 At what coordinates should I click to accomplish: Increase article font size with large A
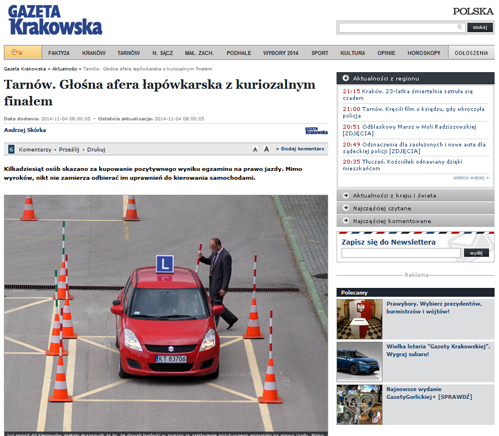click(x=266, y=149)
